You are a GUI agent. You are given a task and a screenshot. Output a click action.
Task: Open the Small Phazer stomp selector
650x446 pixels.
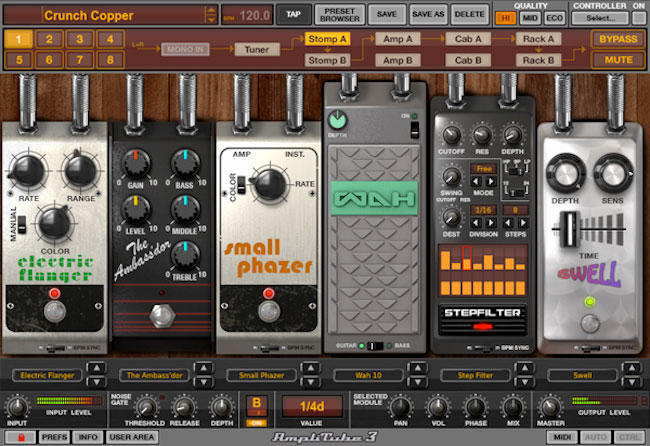[x=262, y=376]
